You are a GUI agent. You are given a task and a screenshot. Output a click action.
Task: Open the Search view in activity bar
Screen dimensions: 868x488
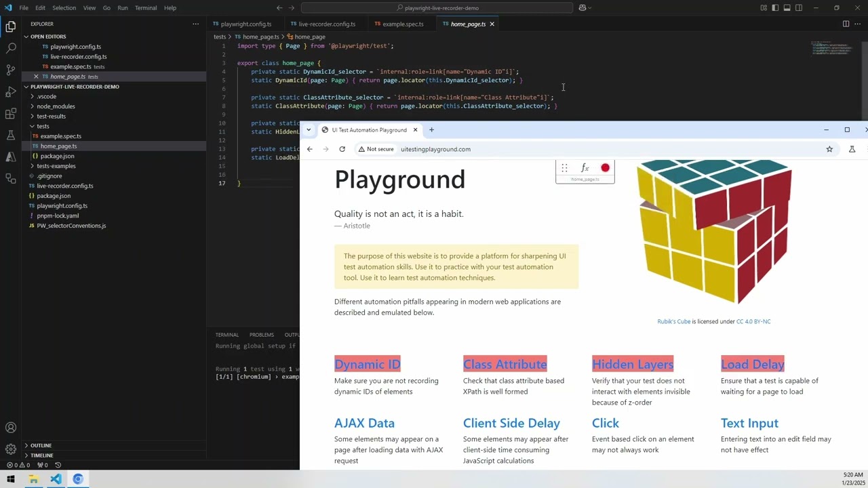pos(11,48)
